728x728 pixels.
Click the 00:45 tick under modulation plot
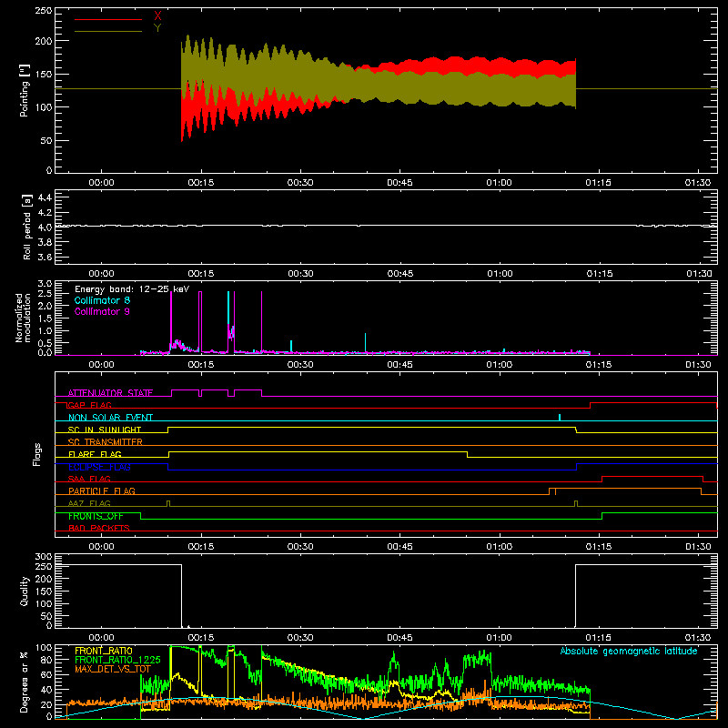point(399,365)
